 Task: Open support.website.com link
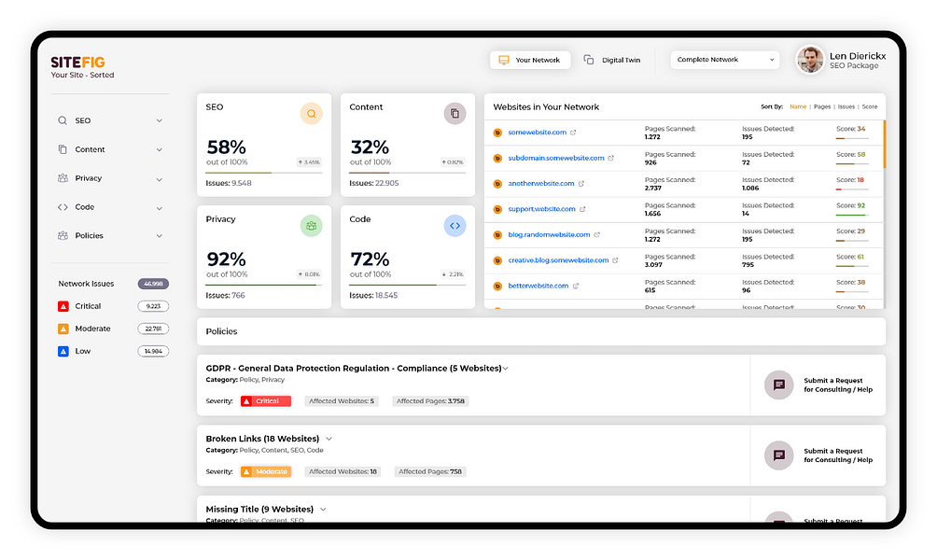(541, 208)
